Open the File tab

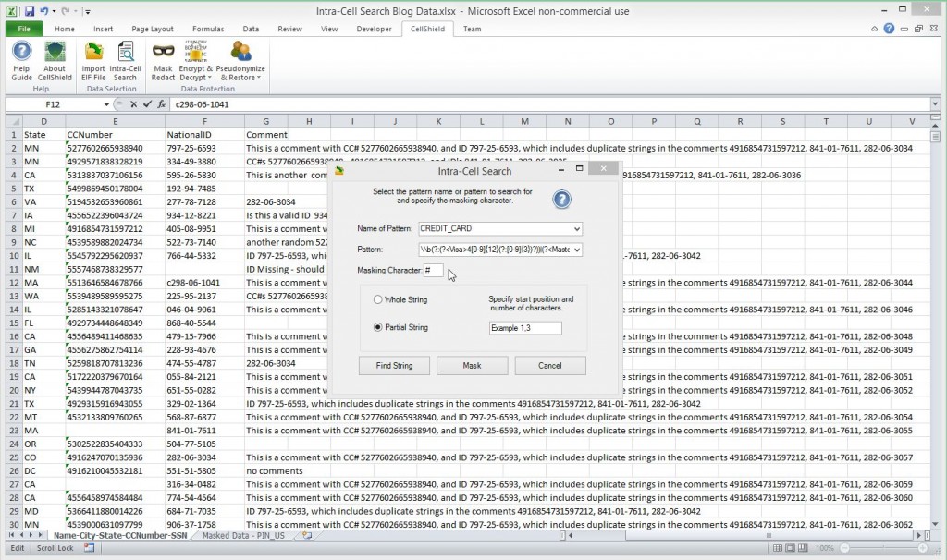pos(24,29)
